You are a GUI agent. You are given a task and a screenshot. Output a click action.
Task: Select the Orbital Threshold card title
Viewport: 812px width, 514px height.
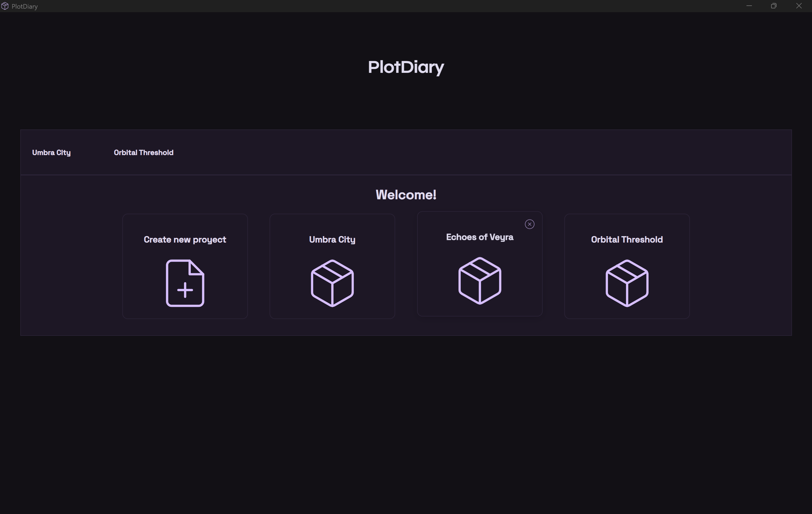[x=627, y=239]
